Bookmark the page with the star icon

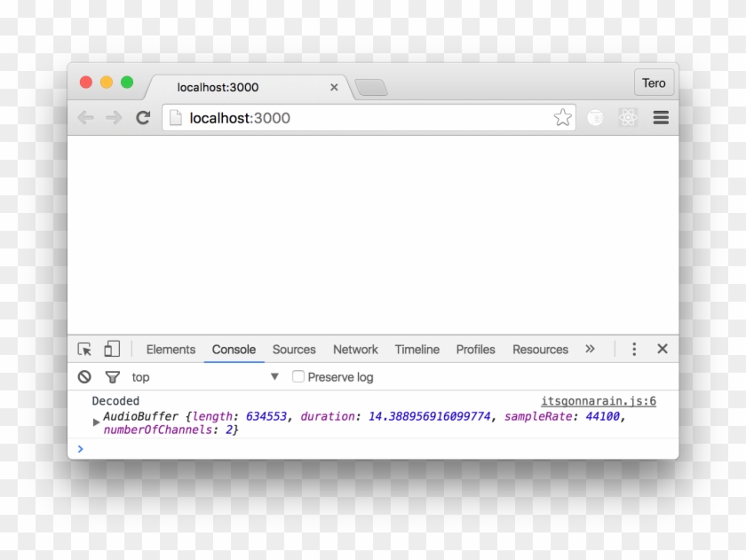562,116
